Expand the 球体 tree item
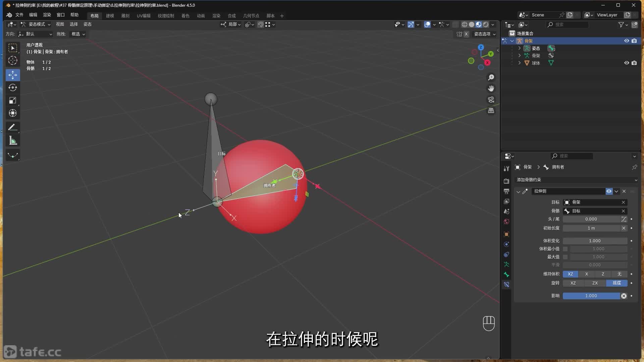This screenshot has width=644, height=362. click(520, 63)
